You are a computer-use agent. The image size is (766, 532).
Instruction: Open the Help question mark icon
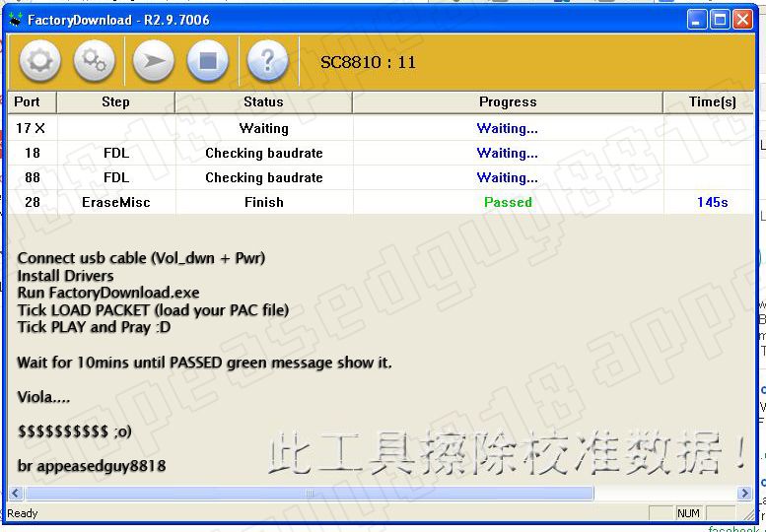click(x=266, y=62)
